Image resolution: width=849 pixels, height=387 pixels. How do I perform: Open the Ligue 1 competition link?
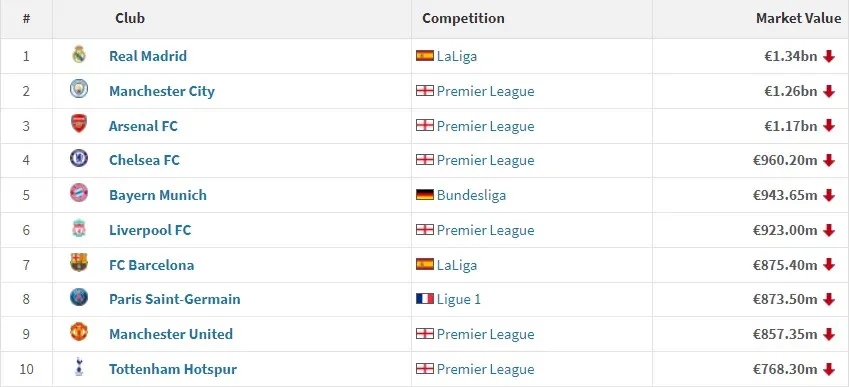pos(459,299)
